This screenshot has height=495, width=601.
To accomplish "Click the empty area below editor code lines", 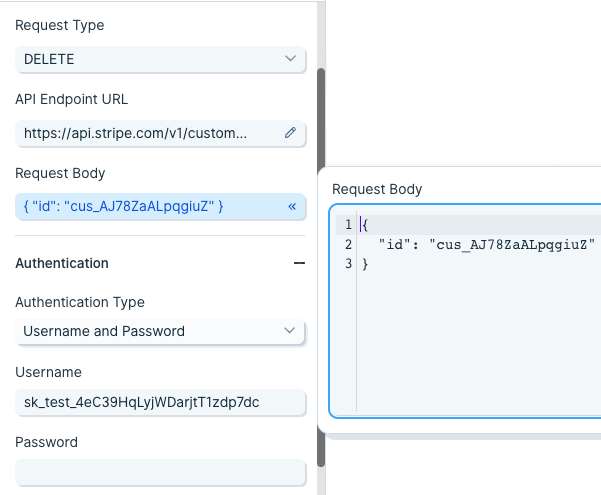I will pyautogui.click(x=479, y=341).
